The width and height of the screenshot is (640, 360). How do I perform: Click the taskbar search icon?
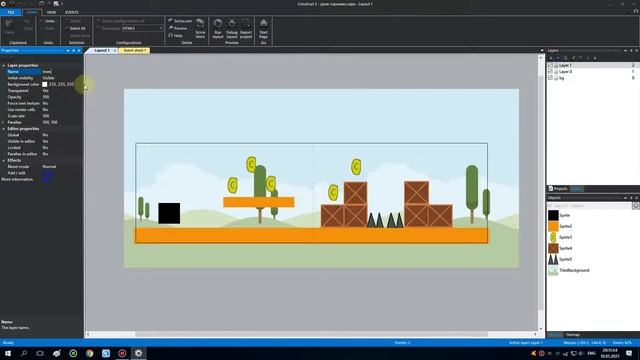(24, 353)
